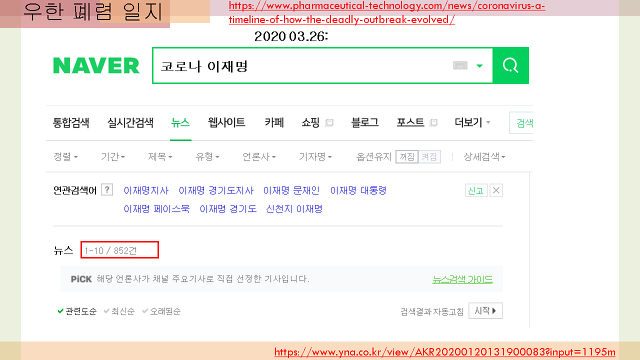Open related search 신천지 이재명
The width and height of the screenshot is (640, 360).
pos(294,209)
